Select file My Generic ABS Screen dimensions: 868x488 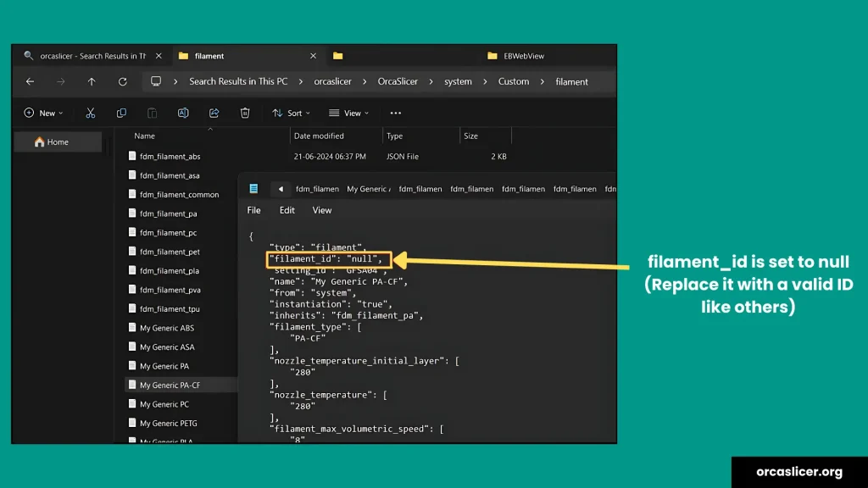pyautogui.click(x=167, y=328)
